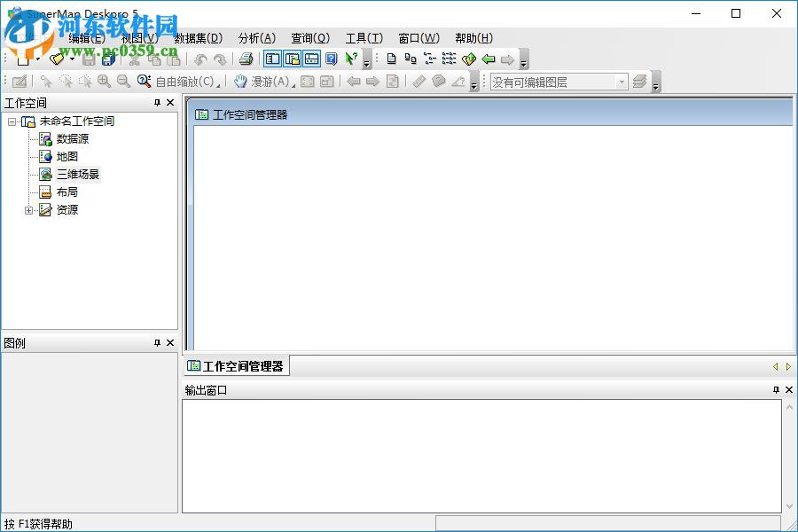Open the 查询(Q) menu
This screenshot has width=798, height=532.
click(309, 38)
